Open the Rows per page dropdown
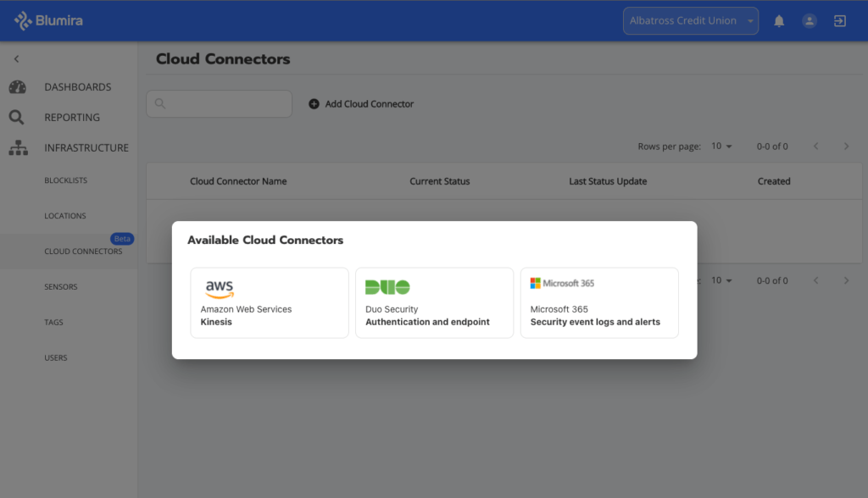This screenshot has width=868, height=498. [721, 146]
